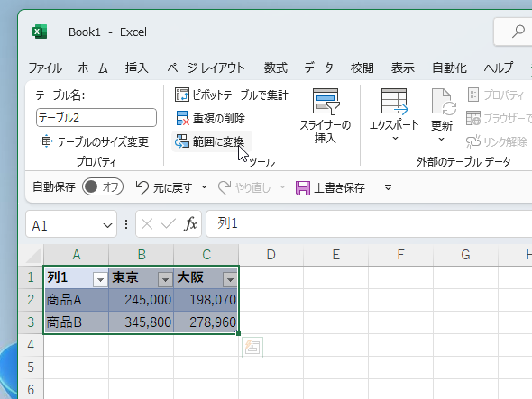The width and height of the screenshot is (532, 399).
Task: Select row 1 header
Action: (31, 277)
